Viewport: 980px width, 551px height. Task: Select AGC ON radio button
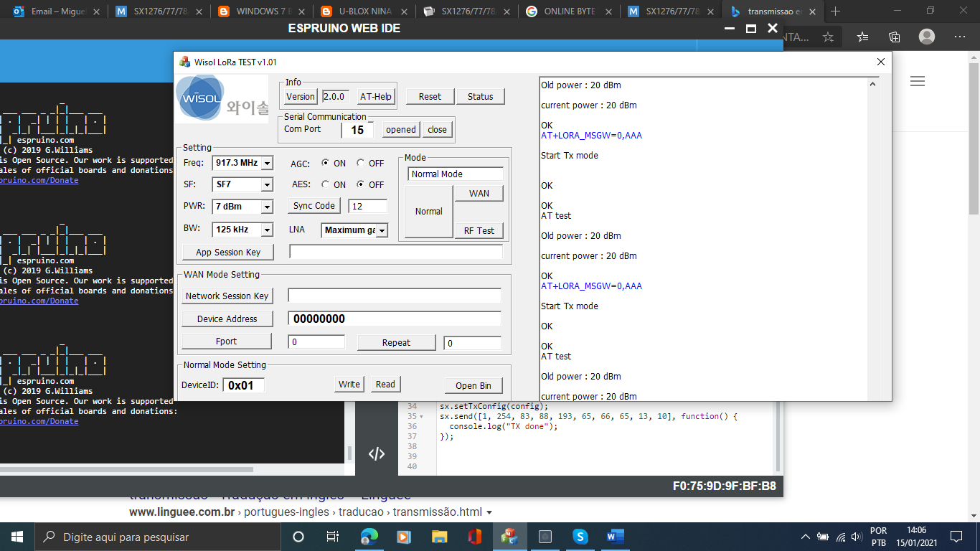(x=326, y=164)
